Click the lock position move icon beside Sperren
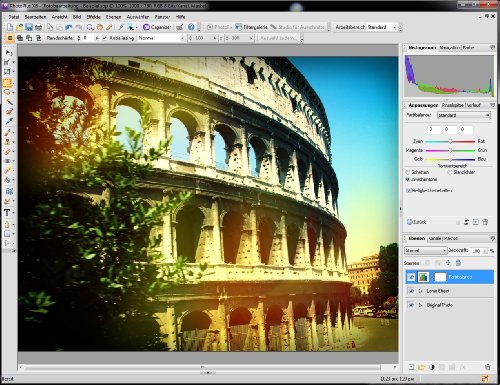The height and width of the screenshot is (385, 500). point(448,263)
